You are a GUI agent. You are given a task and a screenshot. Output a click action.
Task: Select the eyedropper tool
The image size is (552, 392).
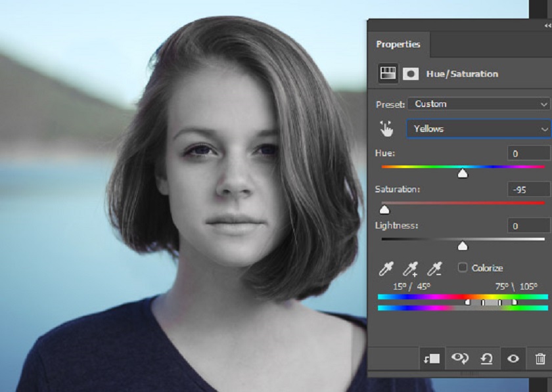click(x=386, y=269)
